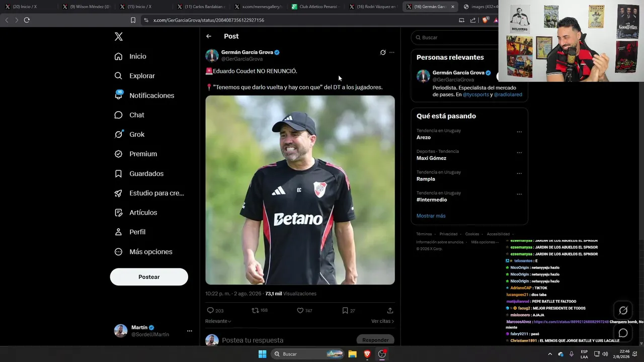Open Artículos in the sidebar
The height and width of the screenshot is (362, 644).
[135, 213]
